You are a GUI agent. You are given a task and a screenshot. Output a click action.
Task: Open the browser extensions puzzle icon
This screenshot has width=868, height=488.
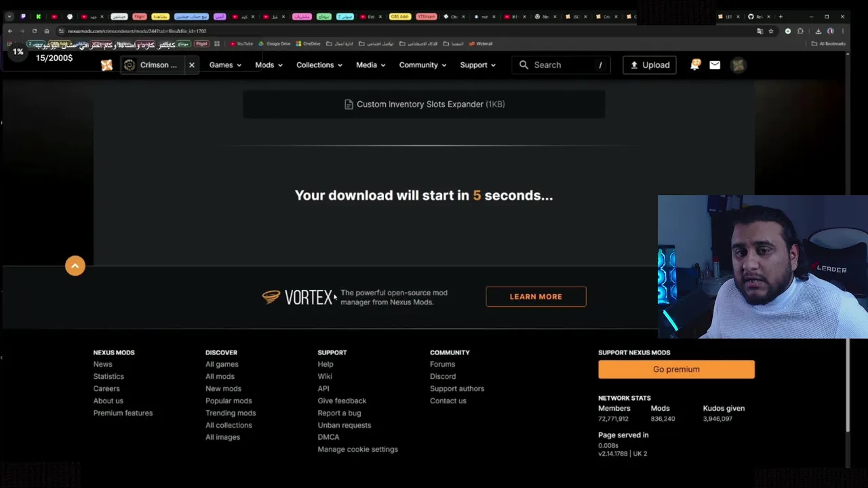tap(800, 31)
